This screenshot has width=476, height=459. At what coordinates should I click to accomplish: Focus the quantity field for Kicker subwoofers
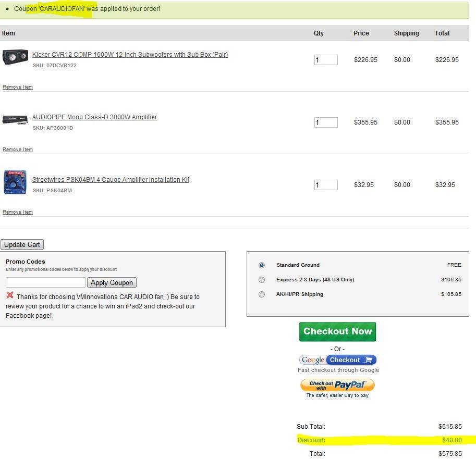326,60
